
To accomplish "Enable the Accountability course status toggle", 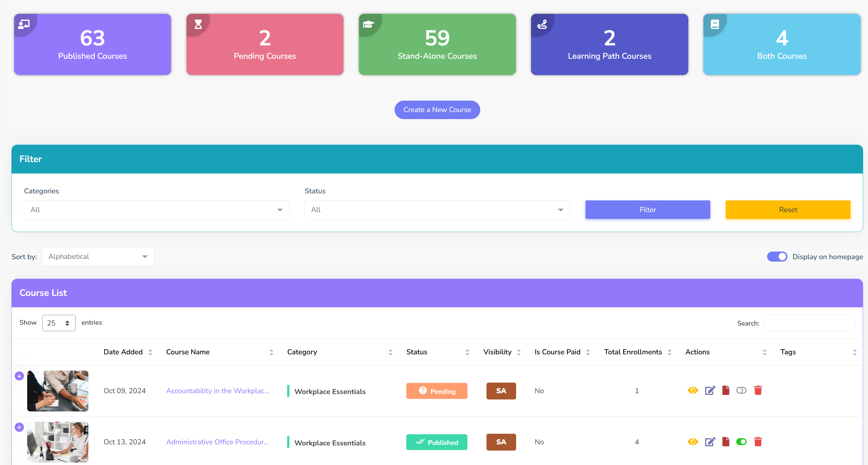I will click(x=741, y=390).
